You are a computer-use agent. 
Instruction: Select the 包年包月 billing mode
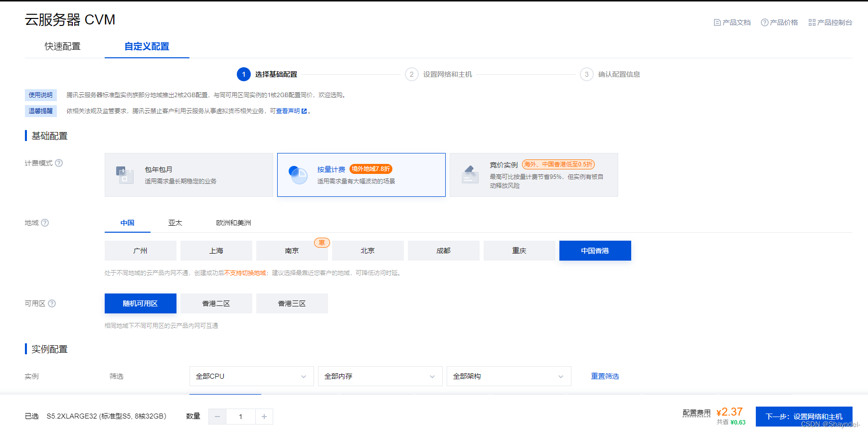[189, 175]
